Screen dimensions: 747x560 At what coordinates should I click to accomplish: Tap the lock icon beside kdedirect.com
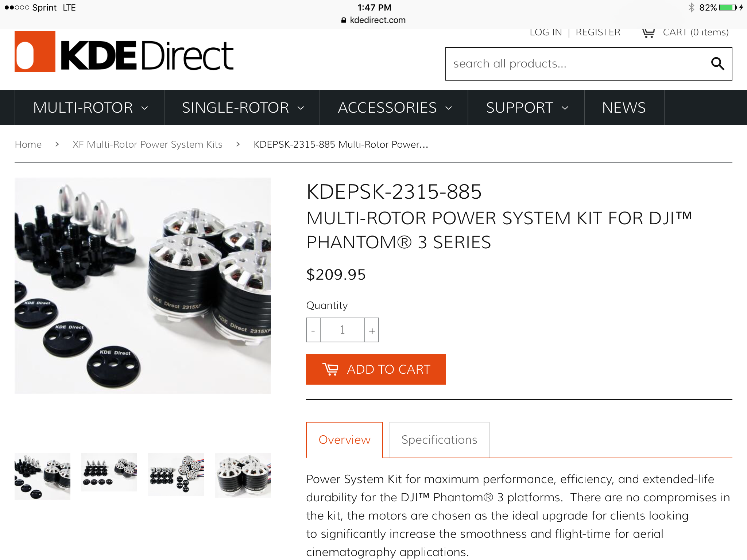tap(343, 20)
